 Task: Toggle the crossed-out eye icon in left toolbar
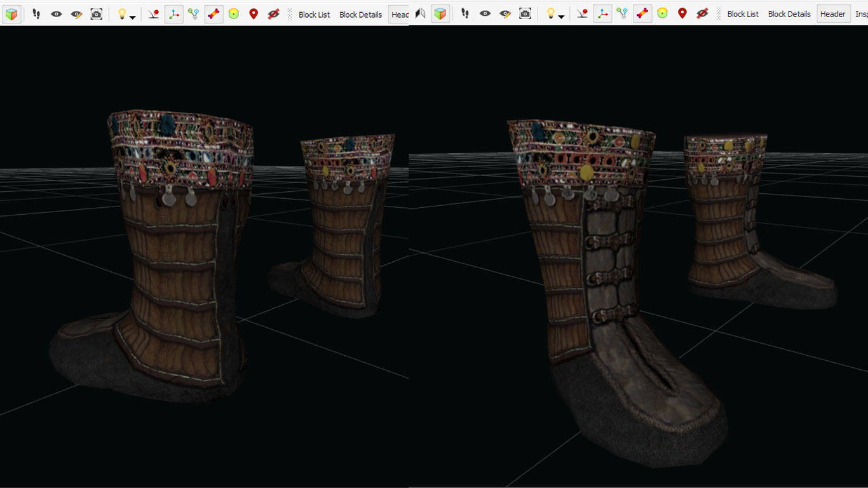pyautogui.click(x=273, y=14)
